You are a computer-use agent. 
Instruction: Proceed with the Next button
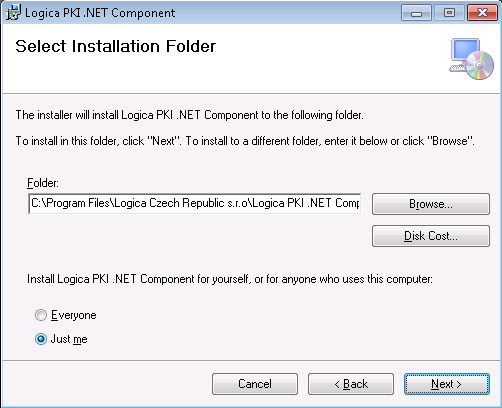pyautogui.click(x=447, y=384)
